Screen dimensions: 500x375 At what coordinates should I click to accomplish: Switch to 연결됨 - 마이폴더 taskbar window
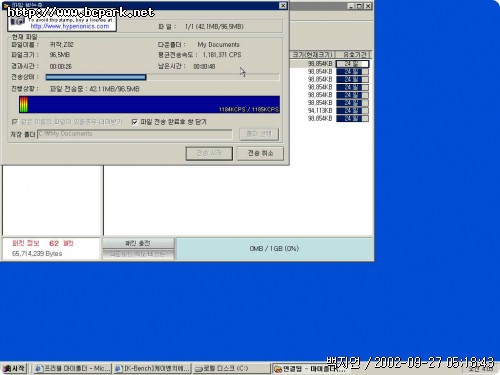click(x=311, y=369)
